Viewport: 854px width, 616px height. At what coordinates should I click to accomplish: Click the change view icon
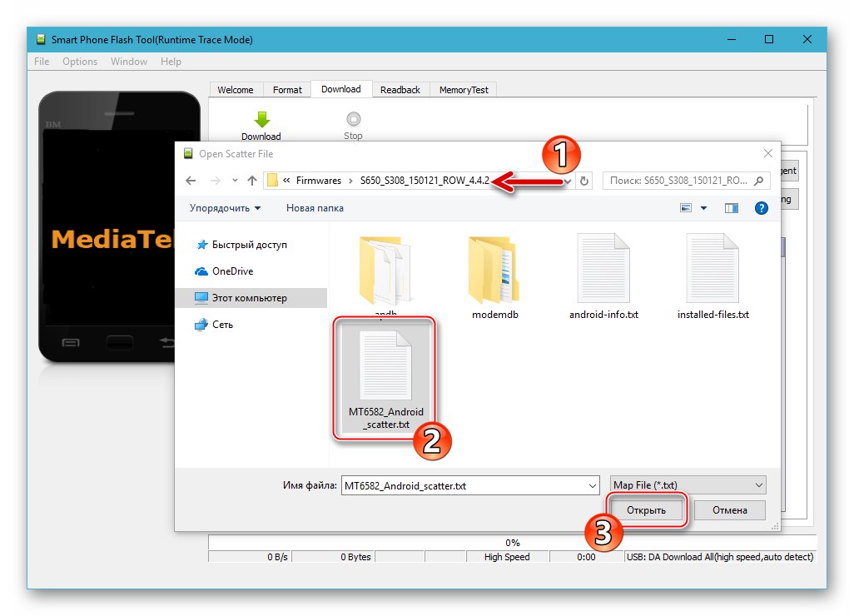pyautogui.click(x=686, y=208)
